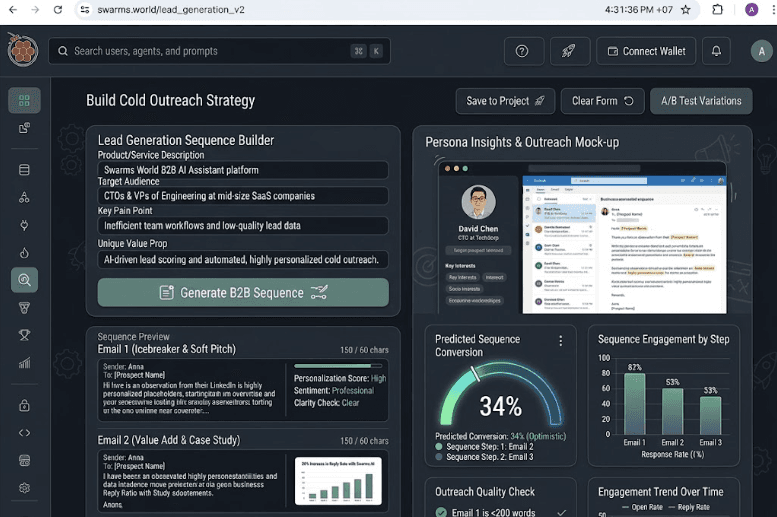Click the Key Pain Point field
This screenshot has width=777, height=517.
(x=243, y=226)
